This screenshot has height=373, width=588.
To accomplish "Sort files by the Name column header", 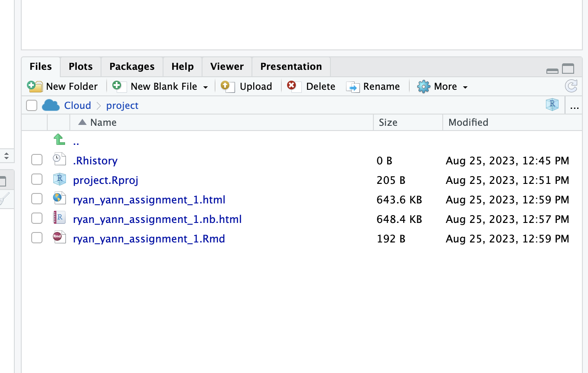I will tap(103, 122).
